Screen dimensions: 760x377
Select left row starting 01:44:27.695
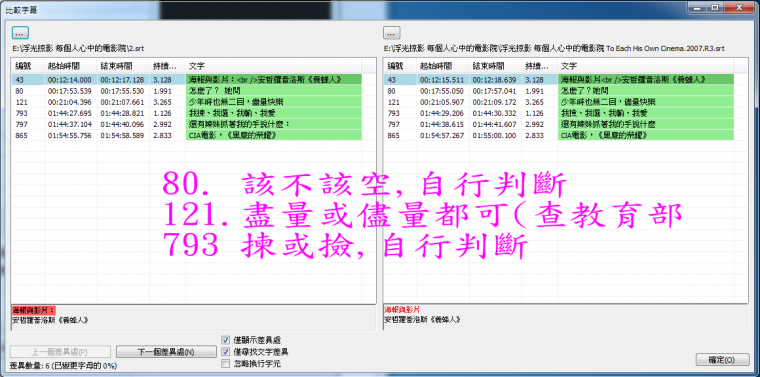187,113
